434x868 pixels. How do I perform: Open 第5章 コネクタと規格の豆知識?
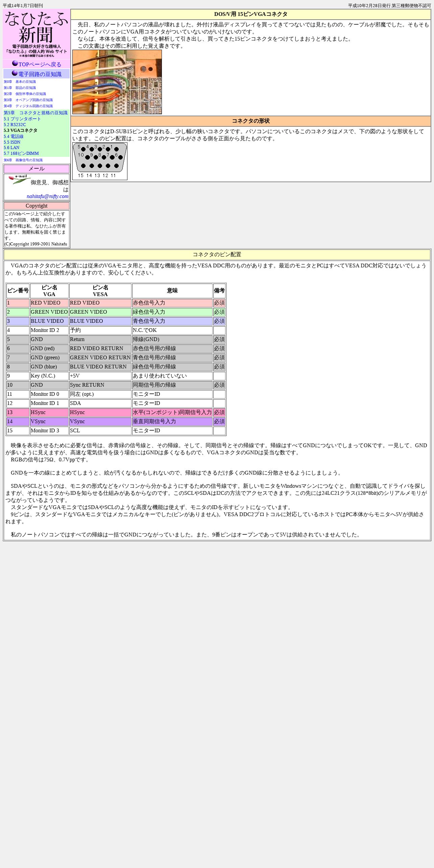click(x=35, y=113)
